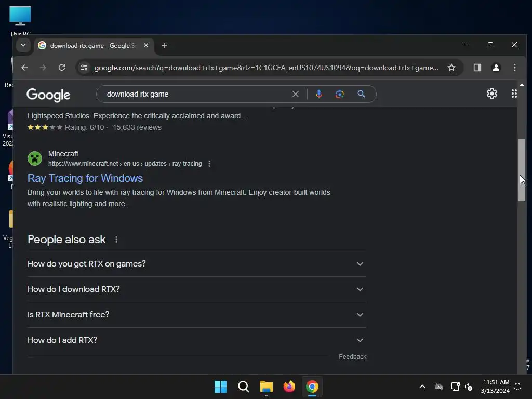Bookmark this page with the star icon
Screen dimensions: 532x399
(x=451, y=68)
